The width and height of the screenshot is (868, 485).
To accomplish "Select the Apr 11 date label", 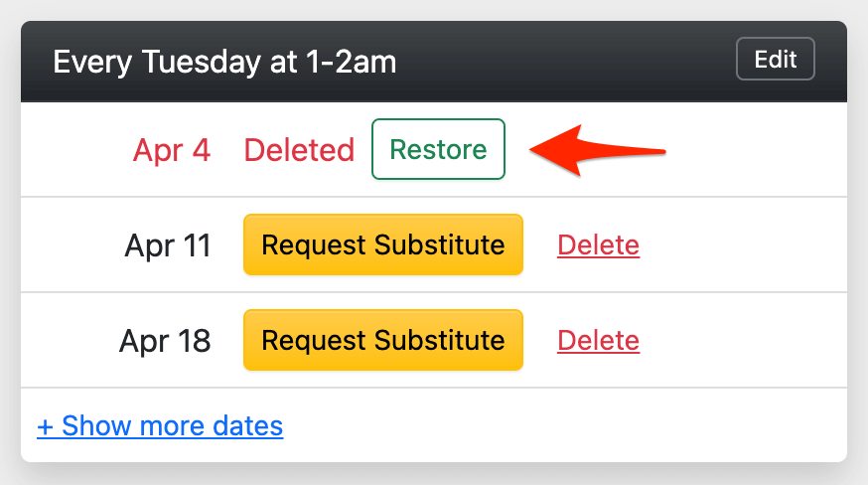I will tap(168, 245).
